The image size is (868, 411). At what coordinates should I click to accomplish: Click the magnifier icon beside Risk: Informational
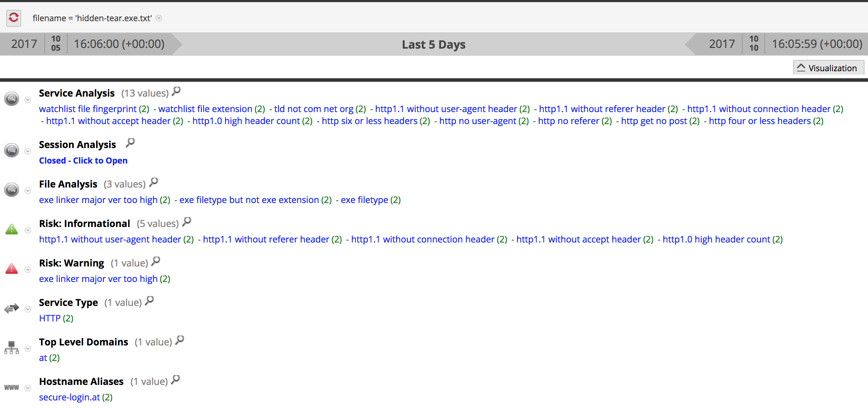187,222
